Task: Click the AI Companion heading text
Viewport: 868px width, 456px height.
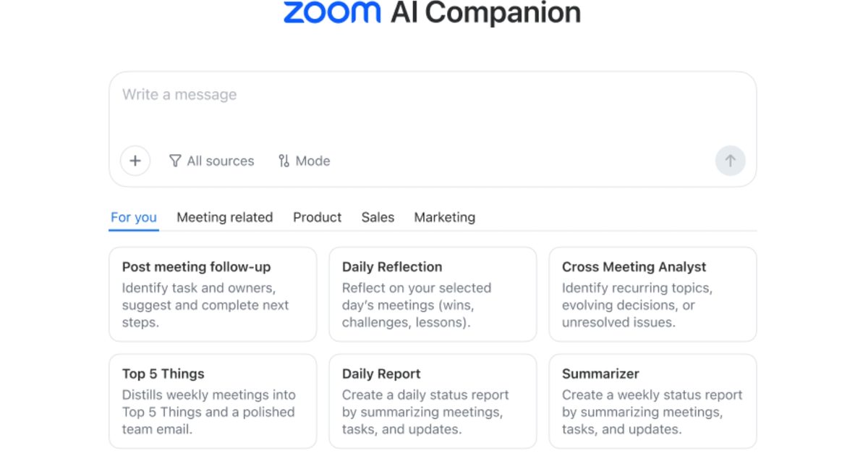Action: point(485,12)
